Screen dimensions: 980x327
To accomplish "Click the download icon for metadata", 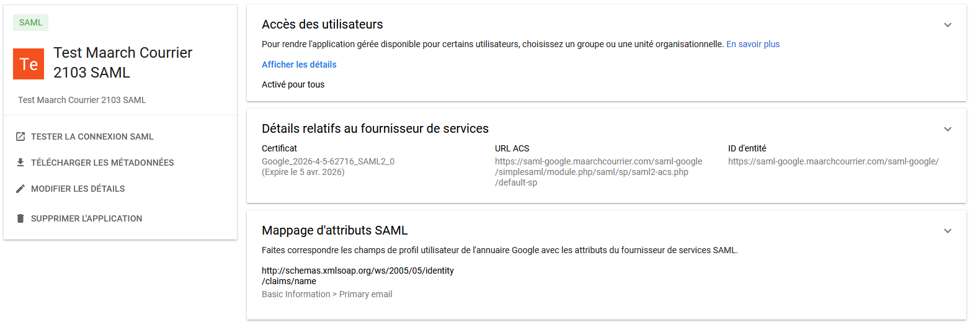I will coord(20,163).
